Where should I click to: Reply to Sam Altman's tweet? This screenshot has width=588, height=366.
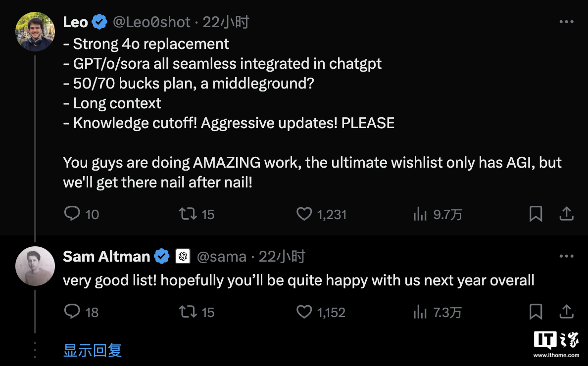(73, 312)
